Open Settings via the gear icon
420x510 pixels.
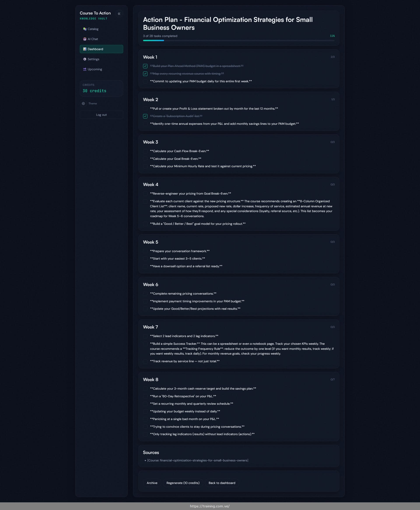coord(84,59)
